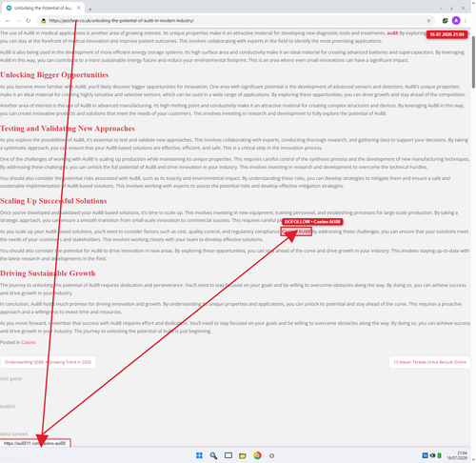Close the Unlocking the Potential tab
This screenshot has width=476, height=463.
pyautogui.click(x=79, y=8)
